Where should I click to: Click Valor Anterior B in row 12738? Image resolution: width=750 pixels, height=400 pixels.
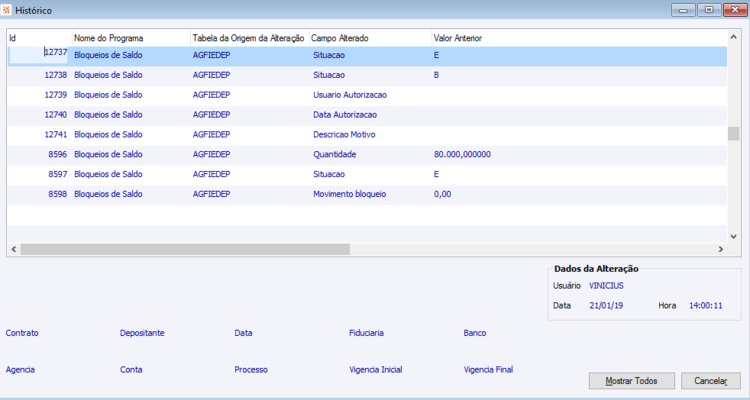[x=436, y=75]
